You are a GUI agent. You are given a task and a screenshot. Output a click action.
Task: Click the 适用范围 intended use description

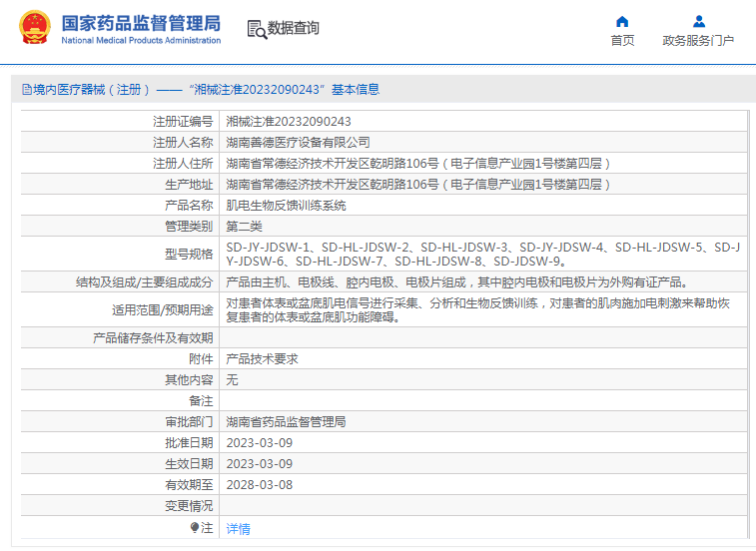[477, 310]
